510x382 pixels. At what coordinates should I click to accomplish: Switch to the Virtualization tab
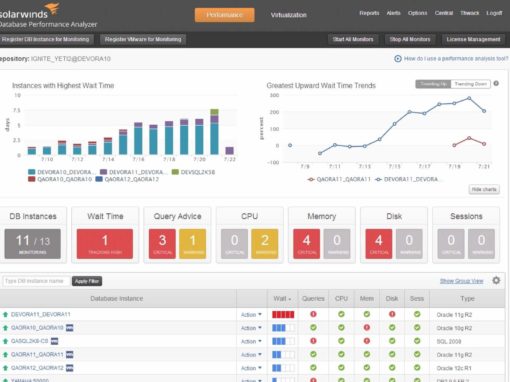click(x=288, y=15)
